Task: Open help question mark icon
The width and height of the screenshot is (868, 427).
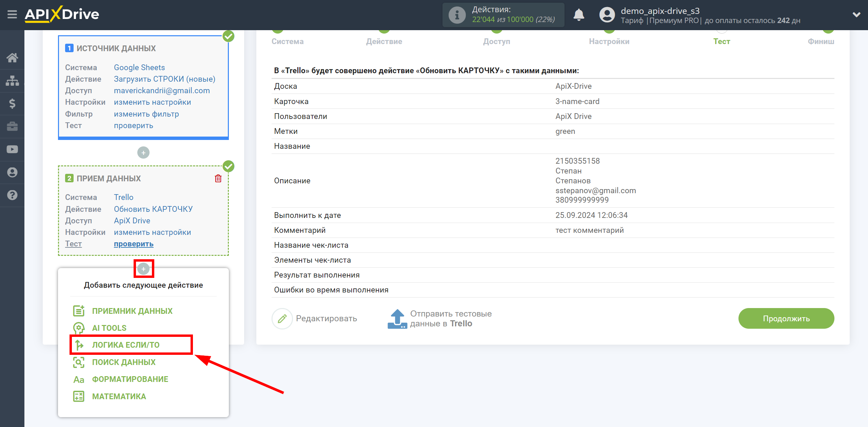Action: [12, 195]
